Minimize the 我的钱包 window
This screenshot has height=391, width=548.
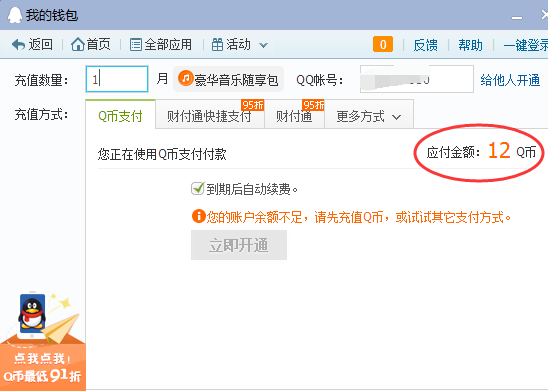coord(517,17)
